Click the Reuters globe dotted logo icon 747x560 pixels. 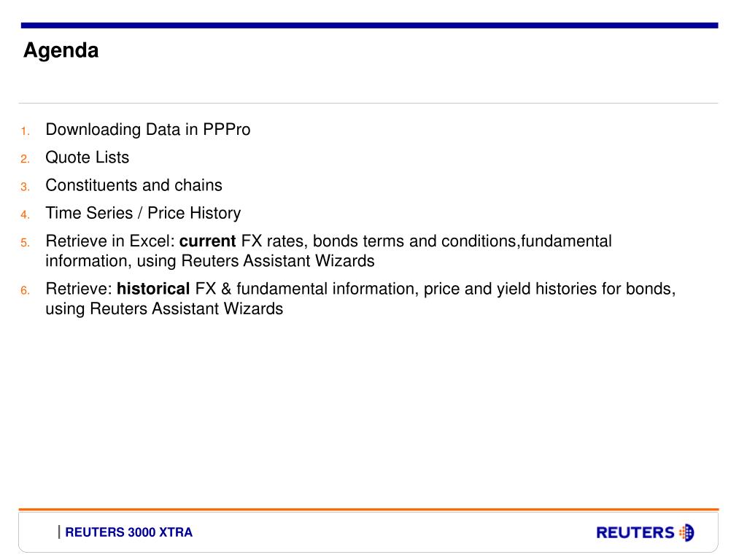point(686,532)
